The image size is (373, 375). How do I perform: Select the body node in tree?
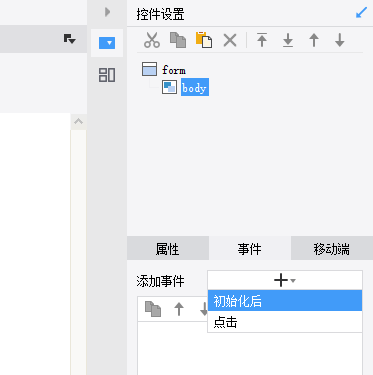195,87
